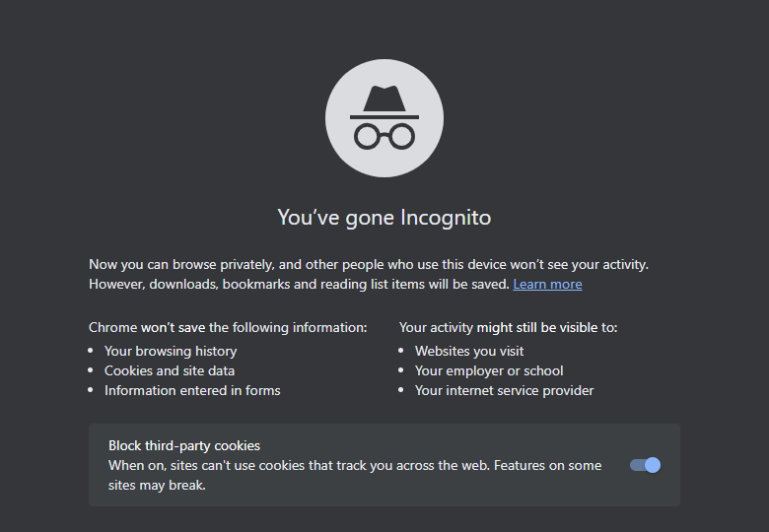
Task: Click the "sites may break." text line
Action: point(157,485)
